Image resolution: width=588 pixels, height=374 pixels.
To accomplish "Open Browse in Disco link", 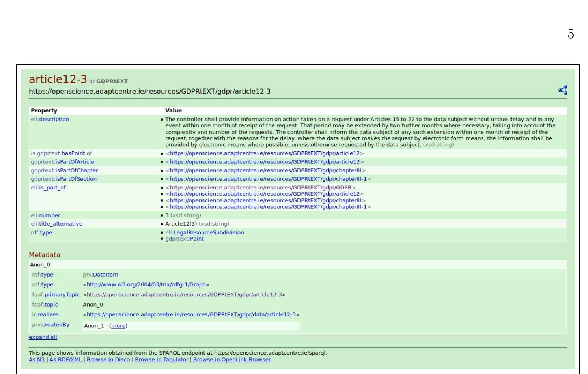I will (x=108, y=359).
